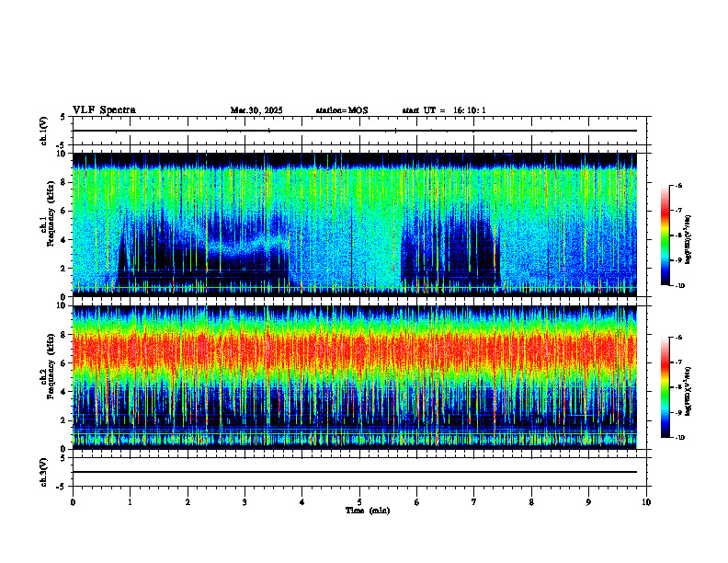Click the "station=MOS" label
This screenshot has height=563, width=728.
342,110
